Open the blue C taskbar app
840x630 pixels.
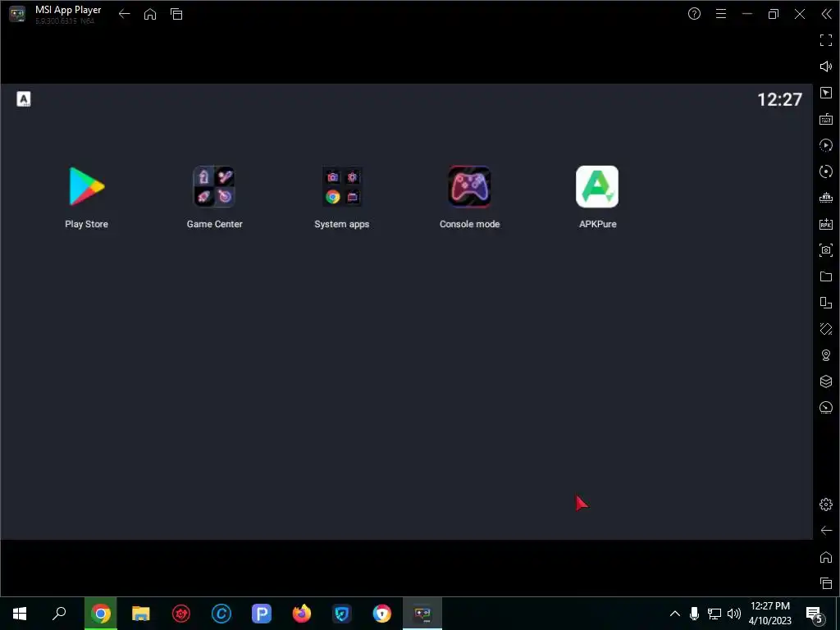point(221,614)
